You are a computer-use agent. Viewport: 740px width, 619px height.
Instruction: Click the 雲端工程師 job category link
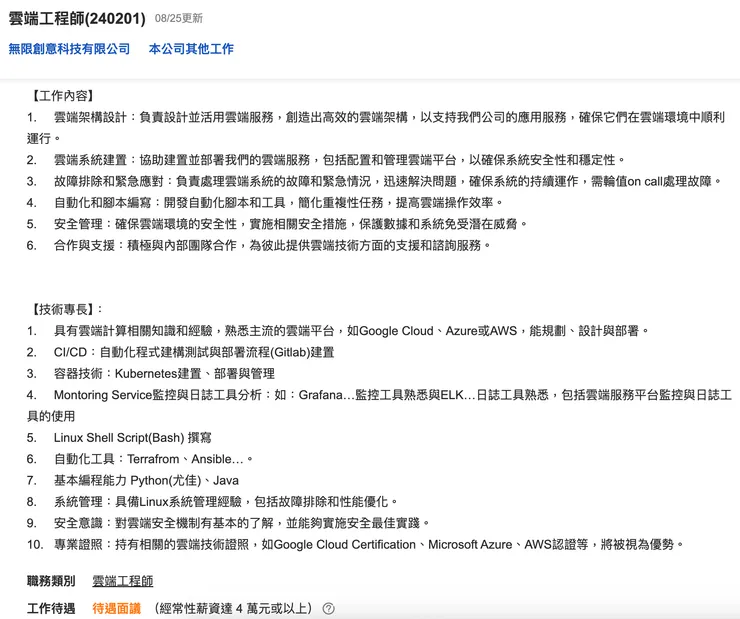point(123,581)
